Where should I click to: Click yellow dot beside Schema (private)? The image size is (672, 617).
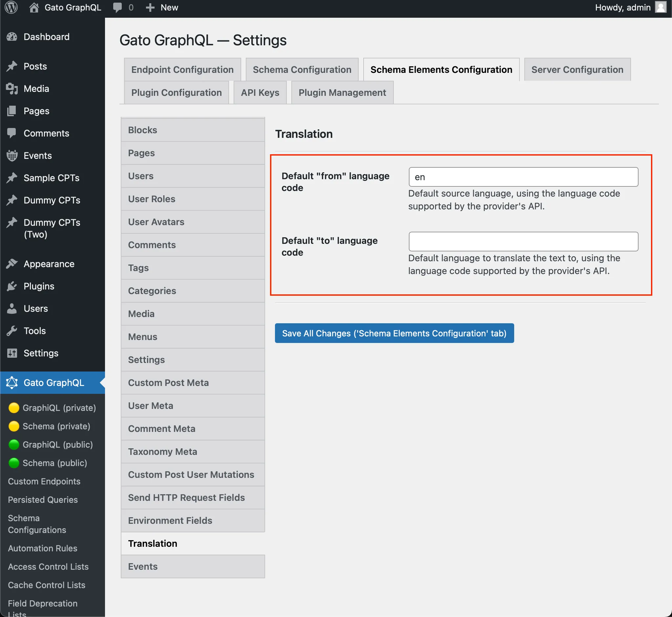pyautogui.click(x=14, y=426)
